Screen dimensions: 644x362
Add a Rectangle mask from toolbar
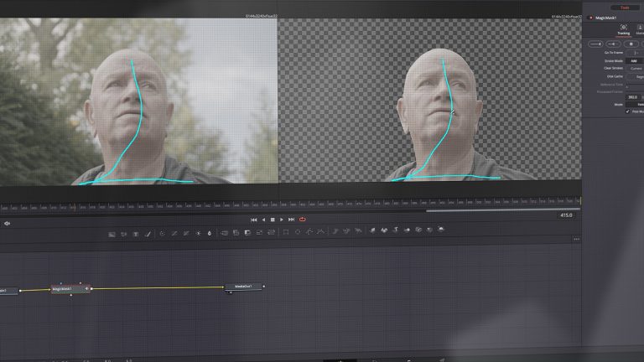[x=286, y=232]
